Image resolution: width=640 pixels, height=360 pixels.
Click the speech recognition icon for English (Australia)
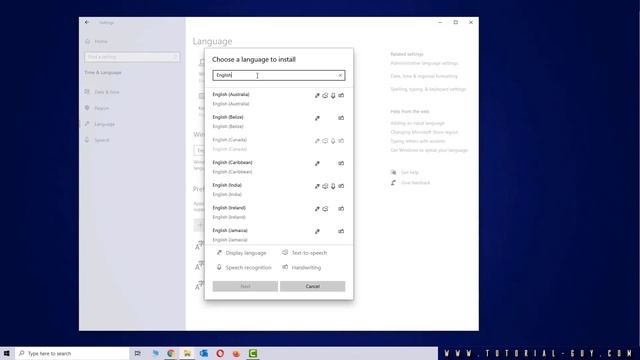coord(333,96)
